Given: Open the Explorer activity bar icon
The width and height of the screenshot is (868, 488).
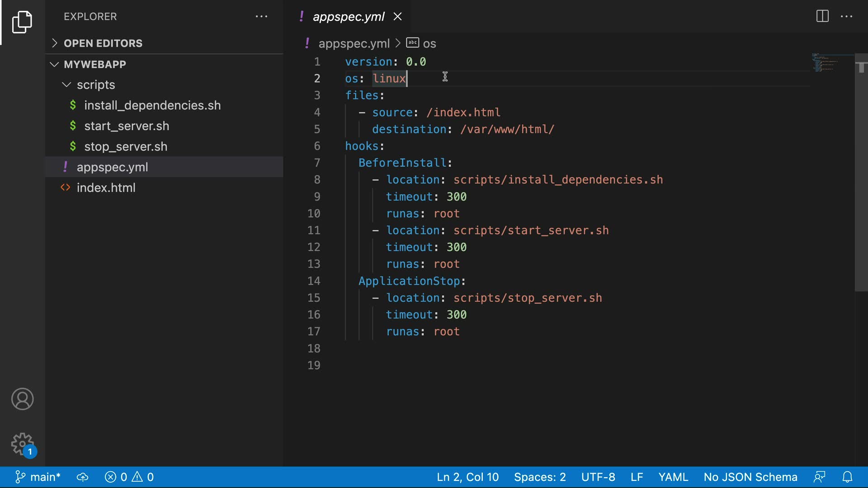Looking at the screenshot, I should [22, 22].
